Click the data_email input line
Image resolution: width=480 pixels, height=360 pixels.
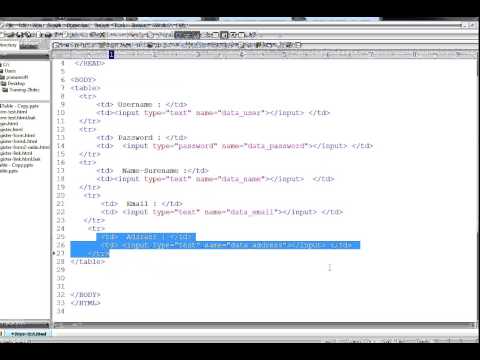pos(222,212)
